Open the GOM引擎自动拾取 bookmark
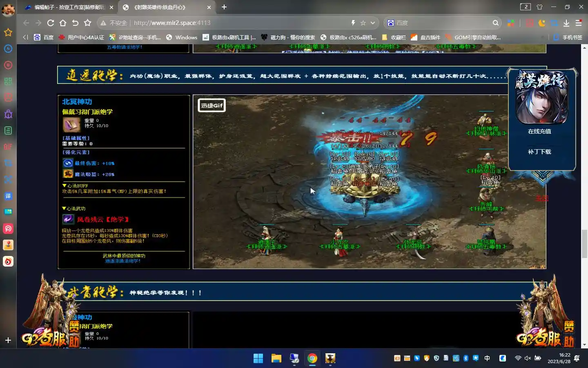The height and width of the screenshot is (368, 588). 473,37
